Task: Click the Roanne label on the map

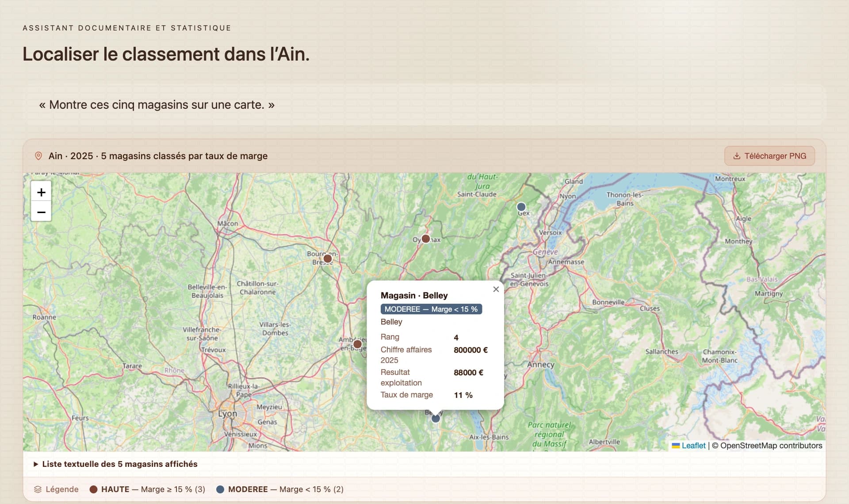Action: pyautogui.click(x=44, y=317)
